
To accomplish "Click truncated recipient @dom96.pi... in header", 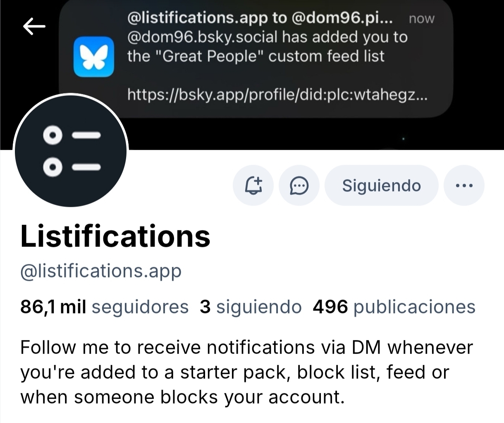I will coord(342,18).
